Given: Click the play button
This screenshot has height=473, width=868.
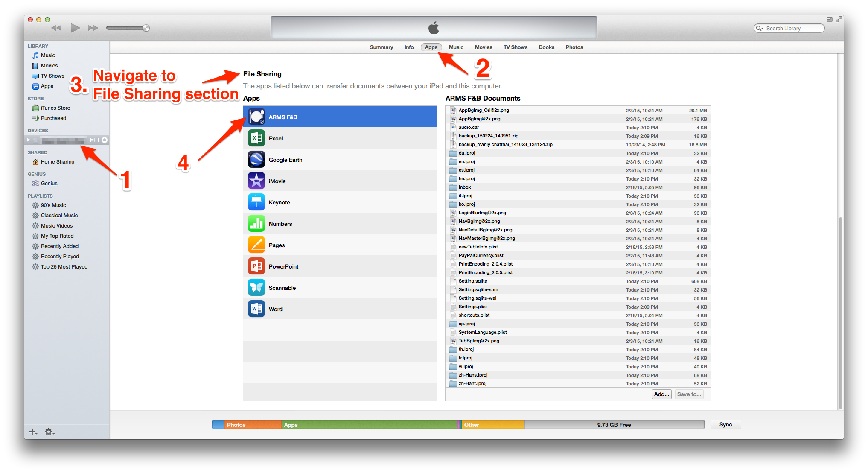Looking at the screenshot, I should 75,28.
